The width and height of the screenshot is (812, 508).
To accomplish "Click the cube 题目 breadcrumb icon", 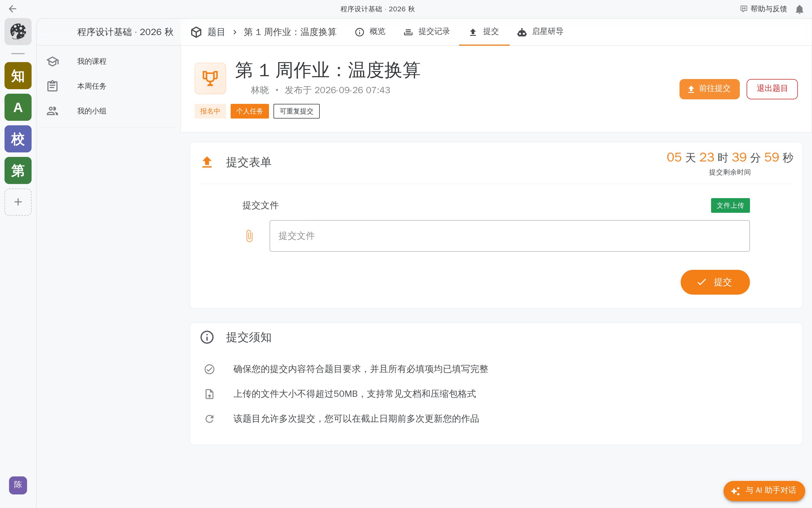I will [x=196, y=32].
